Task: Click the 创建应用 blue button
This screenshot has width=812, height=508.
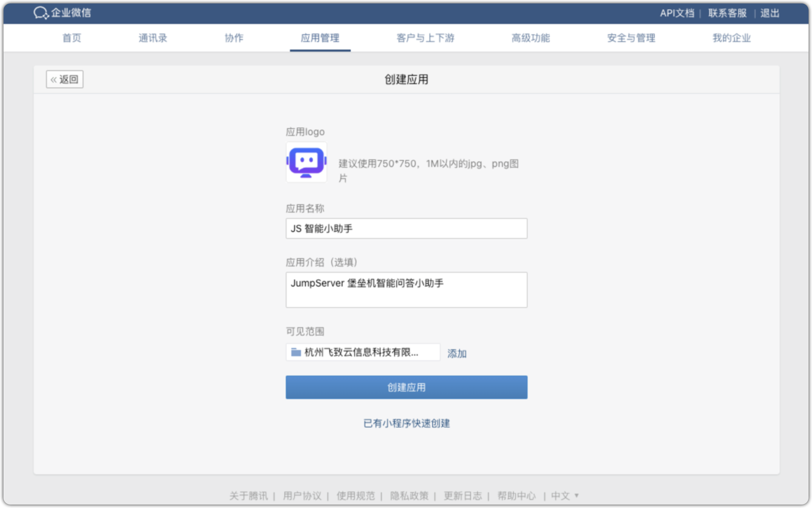Action: click(406, 387)
